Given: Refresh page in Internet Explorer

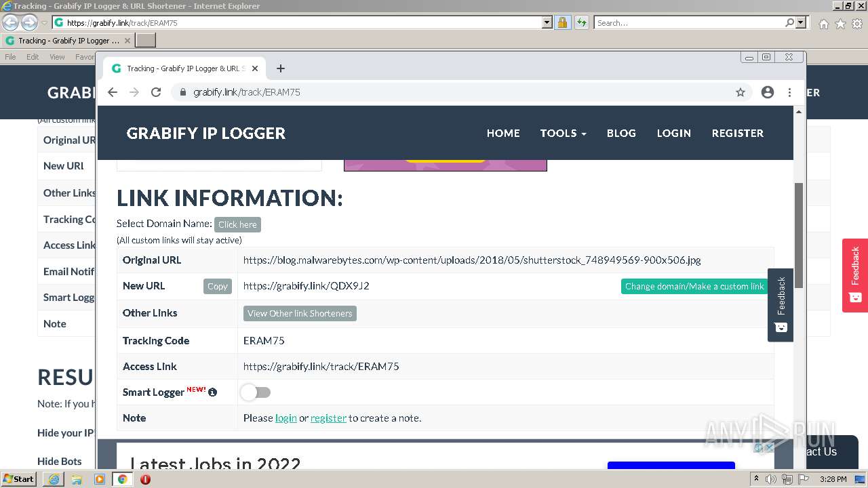Looking at the screenshot, I should coord(581,23).
